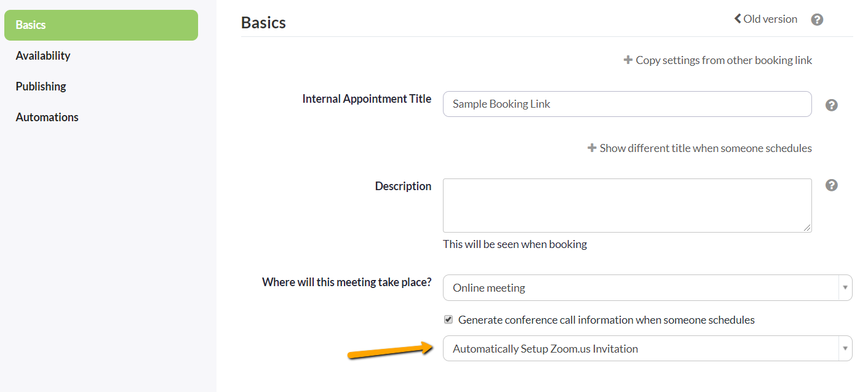Click the plus icon before Show different title
868x392 pixels.
(x=592, y=148)
